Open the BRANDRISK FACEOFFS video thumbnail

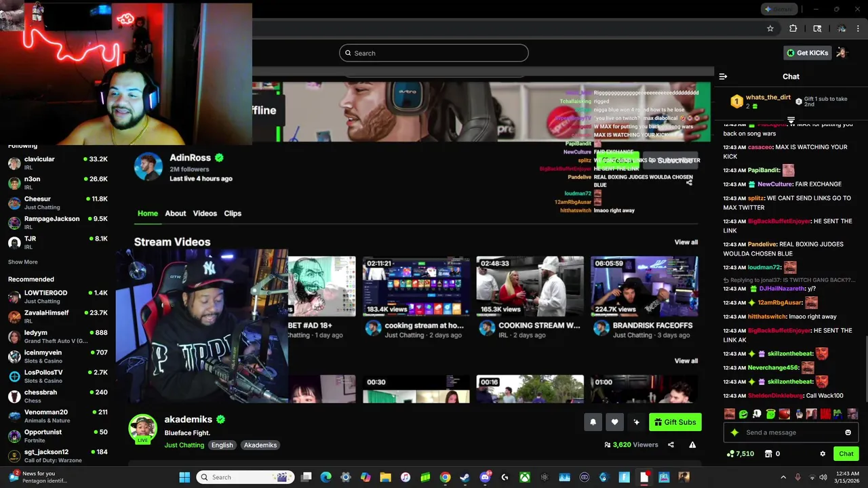pos(644,286)
